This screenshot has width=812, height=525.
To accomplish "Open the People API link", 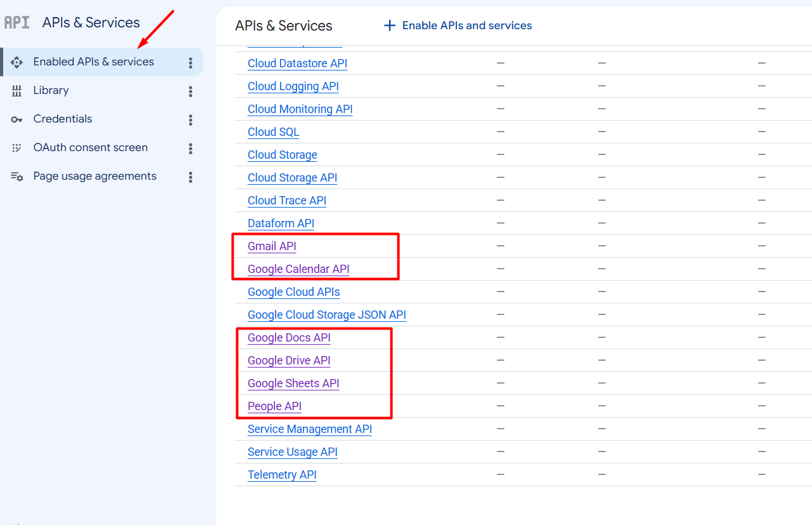I will (x=275, y=406).
